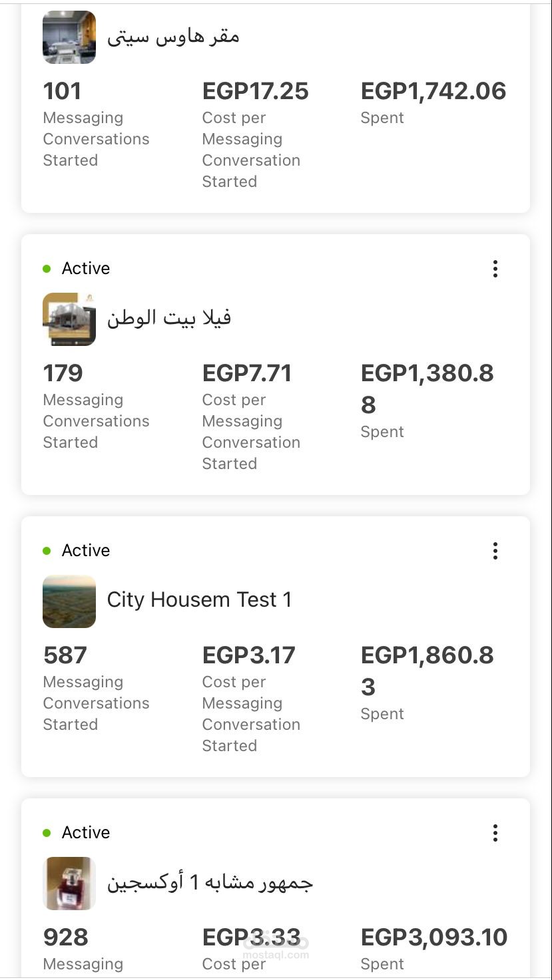The image size is (552, 980).
Task: Click the 587 Messaging Conversations Started metric
Action: [x=97, y=689]
